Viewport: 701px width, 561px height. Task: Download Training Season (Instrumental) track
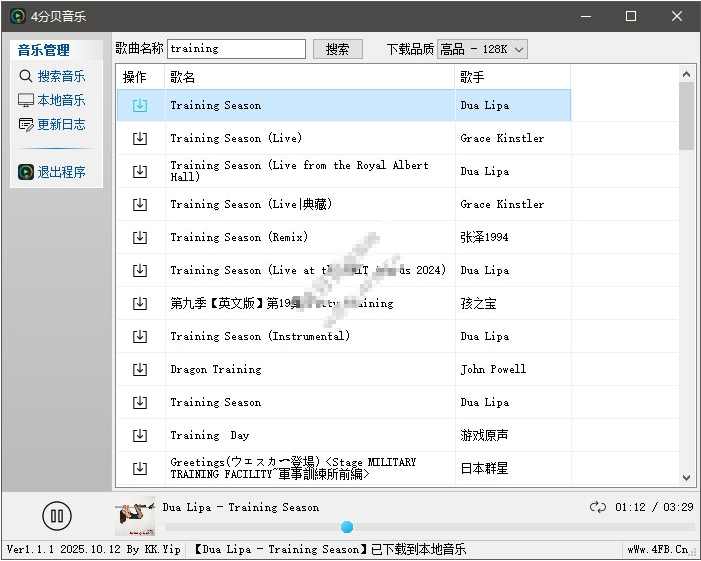pyautogui.click(x=140, y=336)
